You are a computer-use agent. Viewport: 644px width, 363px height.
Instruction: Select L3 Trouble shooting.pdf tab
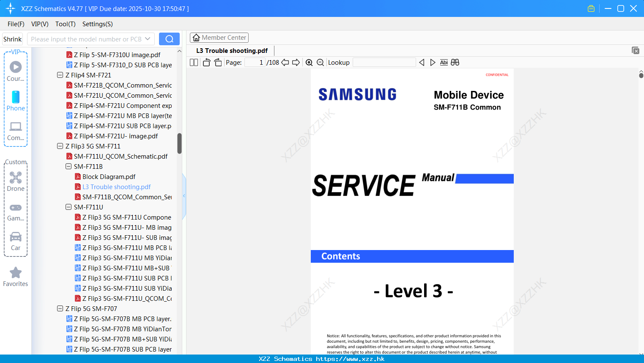pos(232,50)
